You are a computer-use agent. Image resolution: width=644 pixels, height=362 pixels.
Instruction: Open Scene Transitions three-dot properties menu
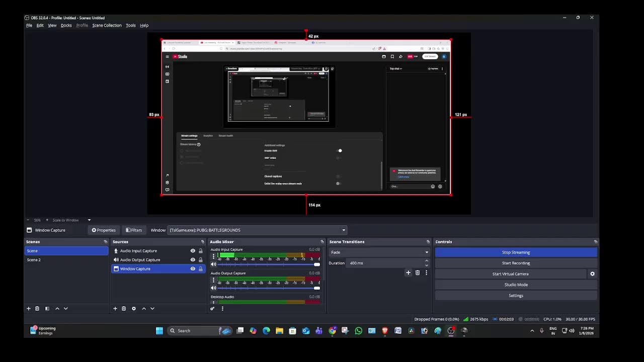(x=426, y=273)
